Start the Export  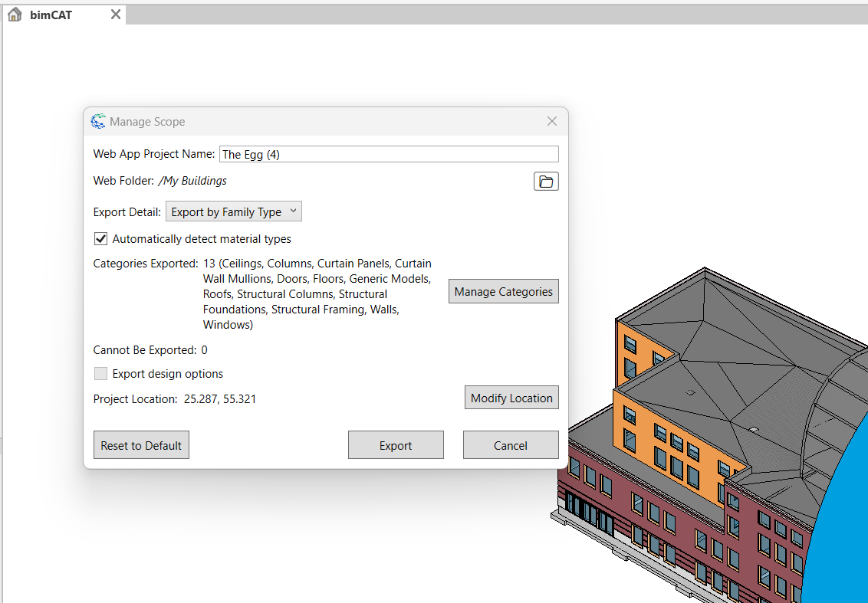[x=396, y=445]
